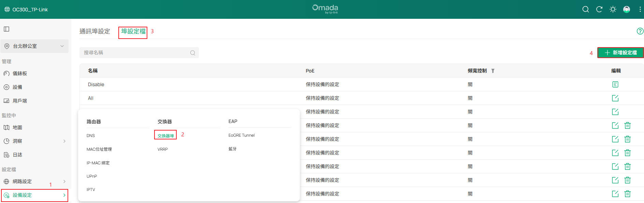Toggle the light/dark theme sun icon
The width and height of the screenshot is (644, 203).
coord(613,10)
